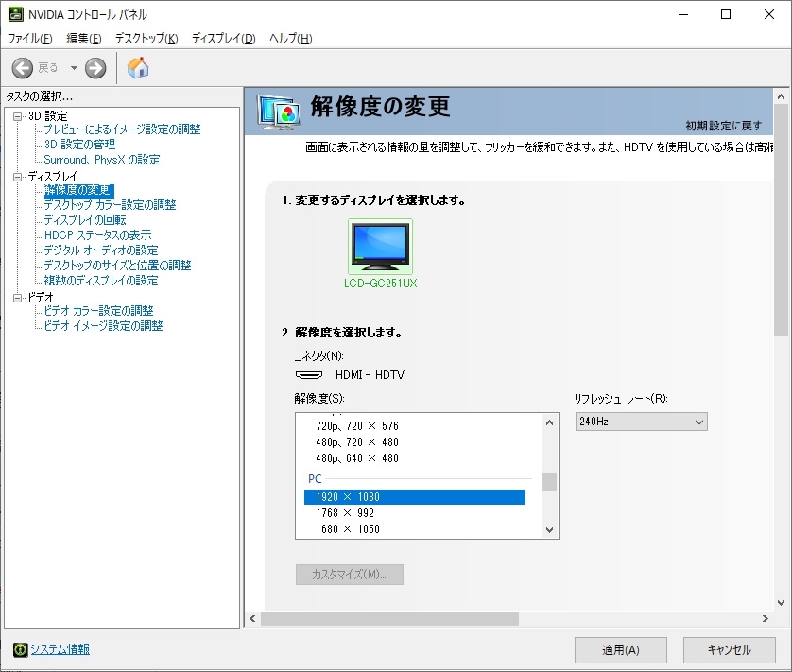Open デスクトップ カラー設定の調整 task
Viewport: 792px width, 672px height.
coord(111,205)
